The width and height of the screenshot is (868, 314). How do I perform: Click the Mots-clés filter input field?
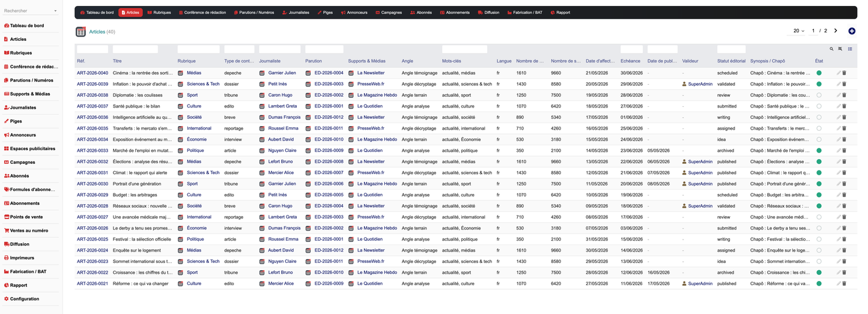coord(464,49)
